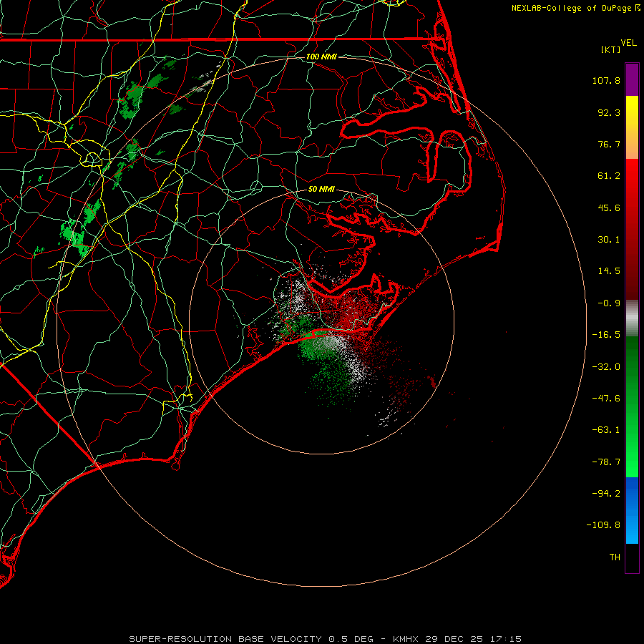The height and width of the screenshot is (644, 644).
Task: Click the [KT] units label
Action: (611, 49)
